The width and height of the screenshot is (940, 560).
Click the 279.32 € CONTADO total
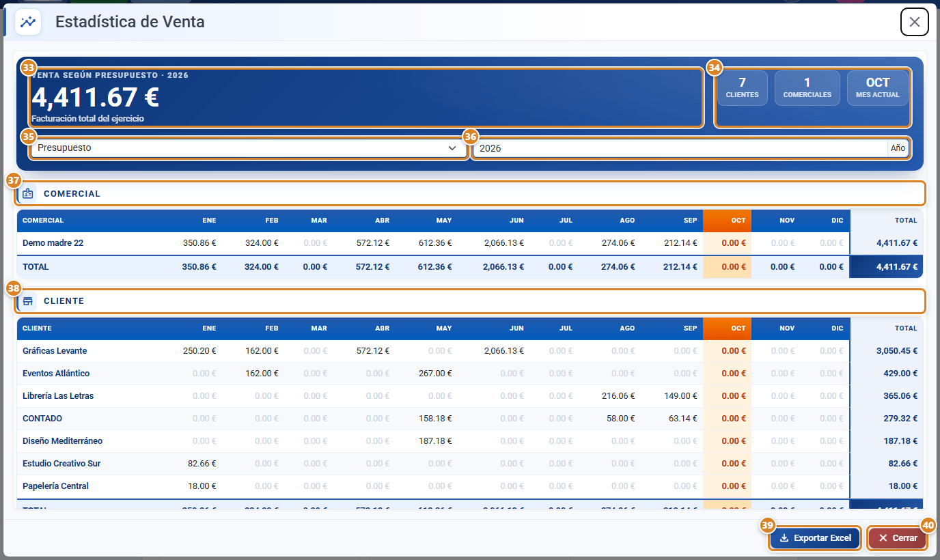901,419
